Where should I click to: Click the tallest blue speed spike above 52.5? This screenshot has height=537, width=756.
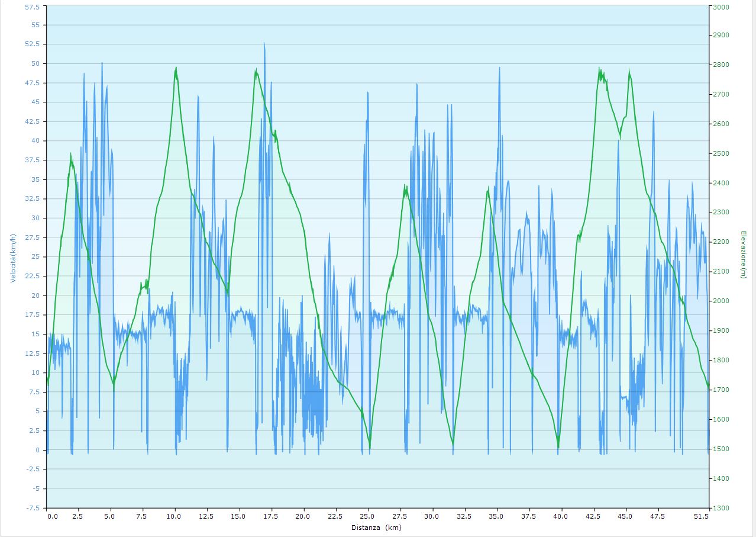(x=264, y=44)
